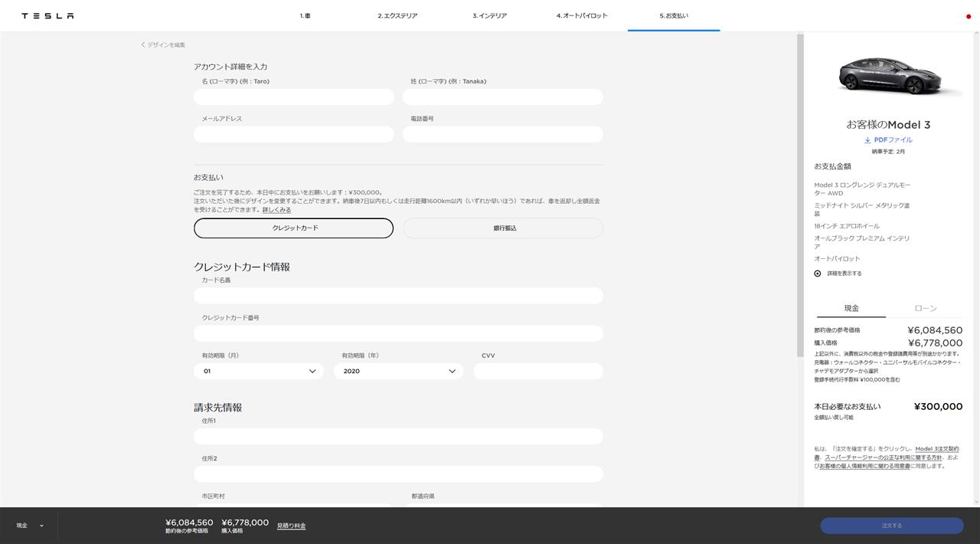Go to 3.インテリア tab
980x544 pixels.
pyautogui.click(x=489, y=16)
